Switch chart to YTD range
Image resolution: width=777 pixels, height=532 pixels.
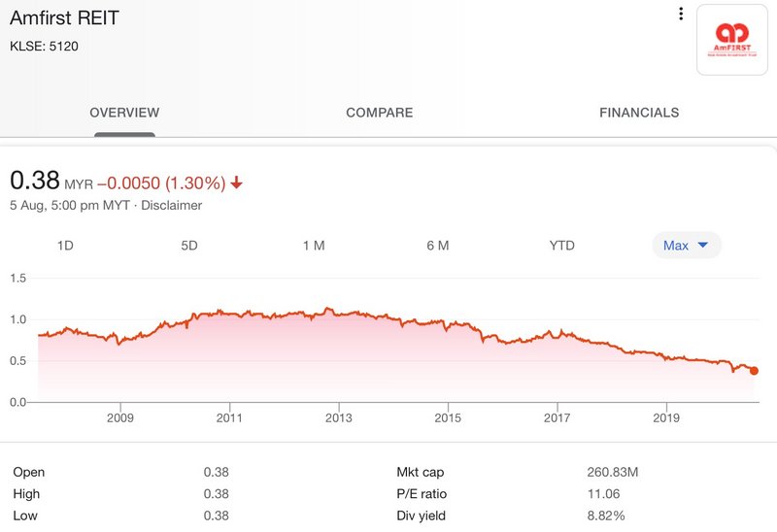click(x=562, y=246)
